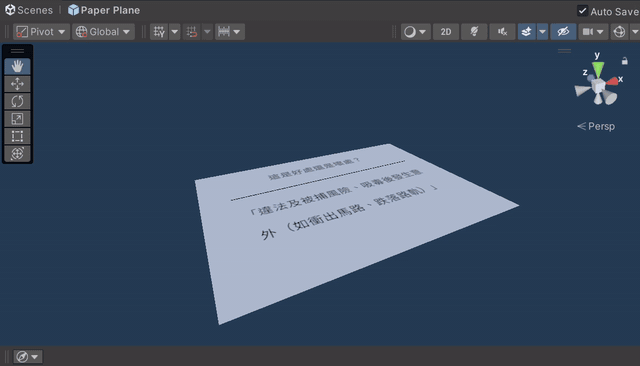Expand the grid visibility options arrow
Viewport: 640px width, 366px height.
pyautogui.click(x=175, y=32)
